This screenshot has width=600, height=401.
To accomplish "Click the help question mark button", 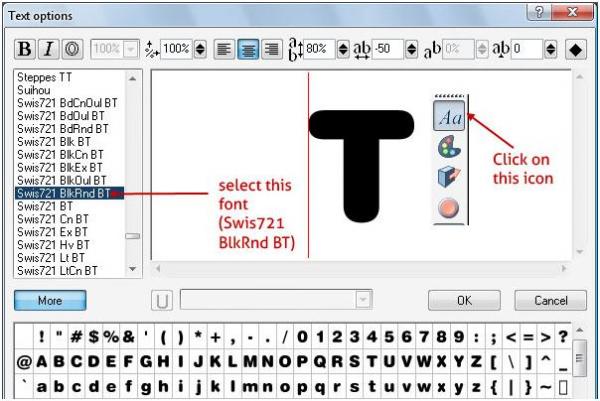I will [539, 13].
